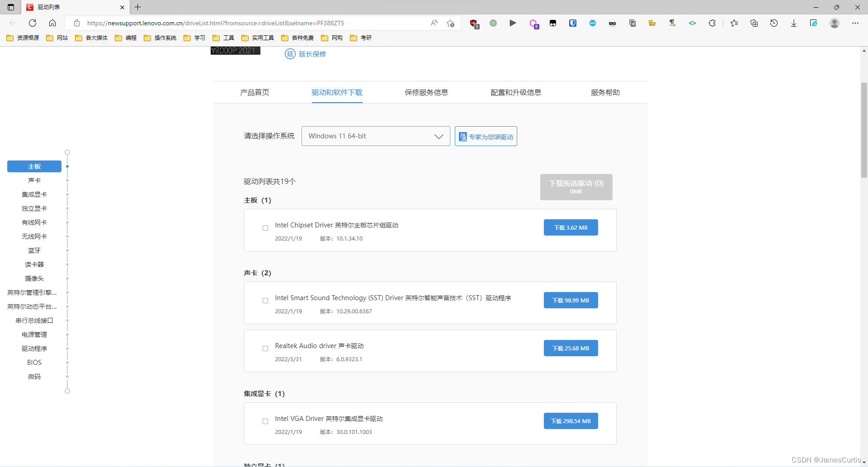This screenshot has width=868, height=467.
Task: Download the 3.62 MB chipset driver
Action: [x=571, y=227]
